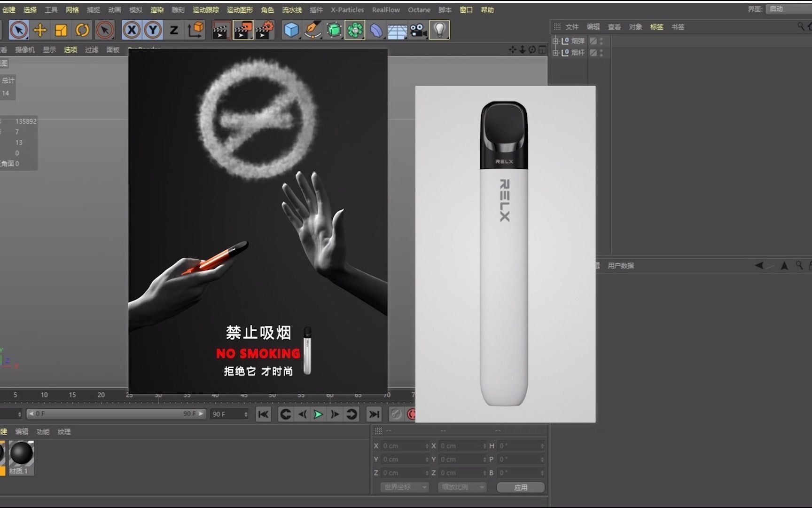This screenshot has height=508, width=812.
Task: Activate the Move tool
Action: [x=40, y=30]
